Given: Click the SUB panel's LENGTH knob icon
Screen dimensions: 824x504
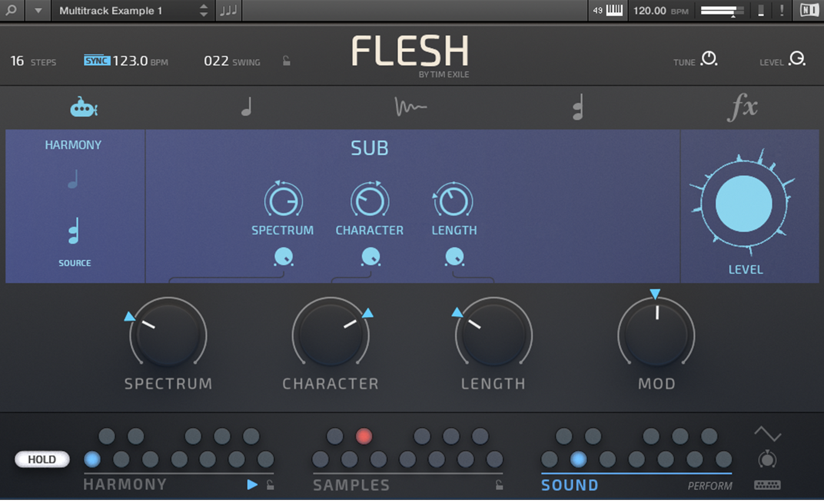Looking at the screenshot, I should 453,201.
